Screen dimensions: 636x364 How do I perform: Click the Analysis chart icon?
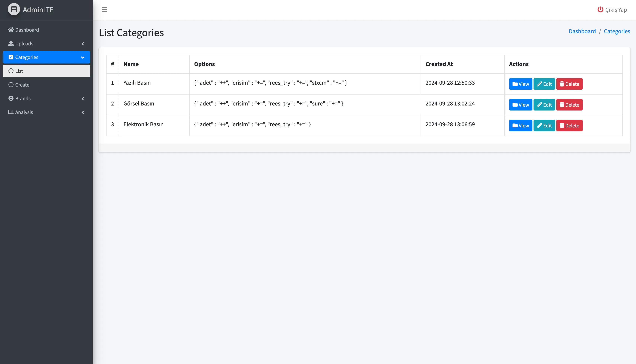tap(11, 112)
